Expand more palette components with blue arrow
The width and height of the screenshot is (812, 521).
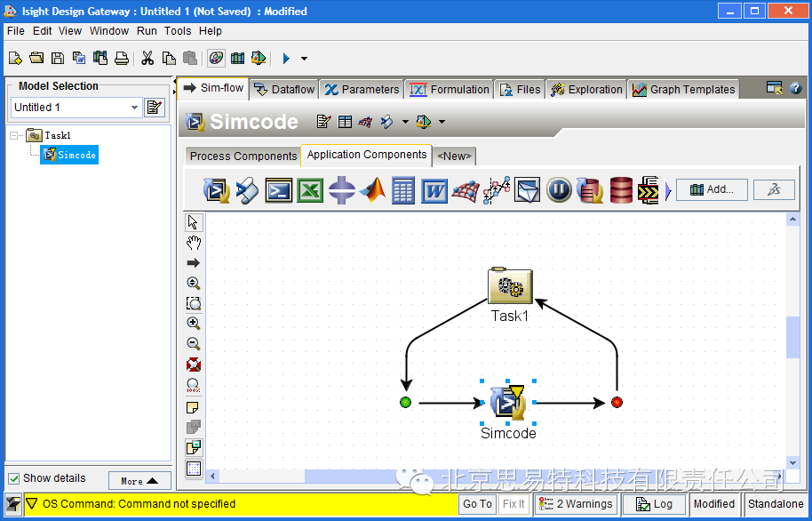pyautogui.click(x=668, y=190)
